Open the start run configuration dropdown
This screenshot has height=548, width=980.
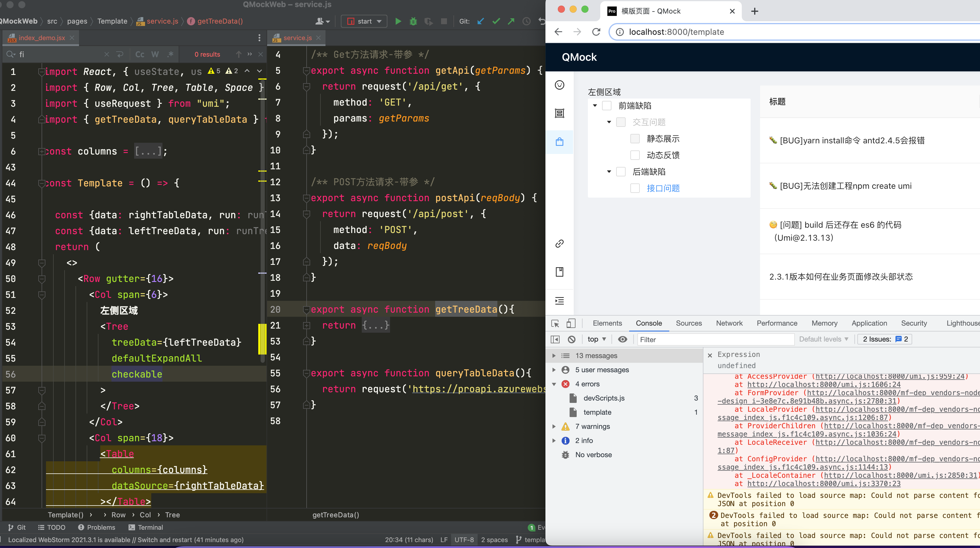click(x=364, y=21)
